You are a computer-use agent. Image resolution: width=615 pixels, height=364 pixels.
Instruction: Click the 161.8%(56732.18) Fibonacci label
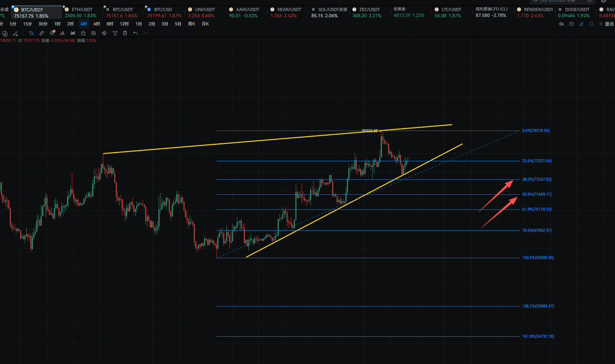click(x=538, y=336)
